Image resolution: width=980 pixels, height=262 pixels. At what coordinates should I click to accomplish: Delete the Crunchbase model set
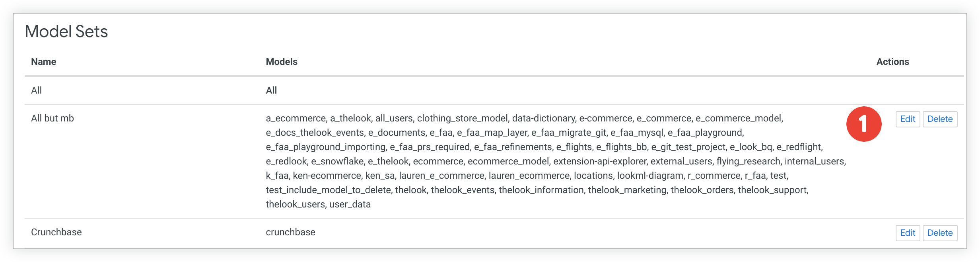(x=940, y=233)
